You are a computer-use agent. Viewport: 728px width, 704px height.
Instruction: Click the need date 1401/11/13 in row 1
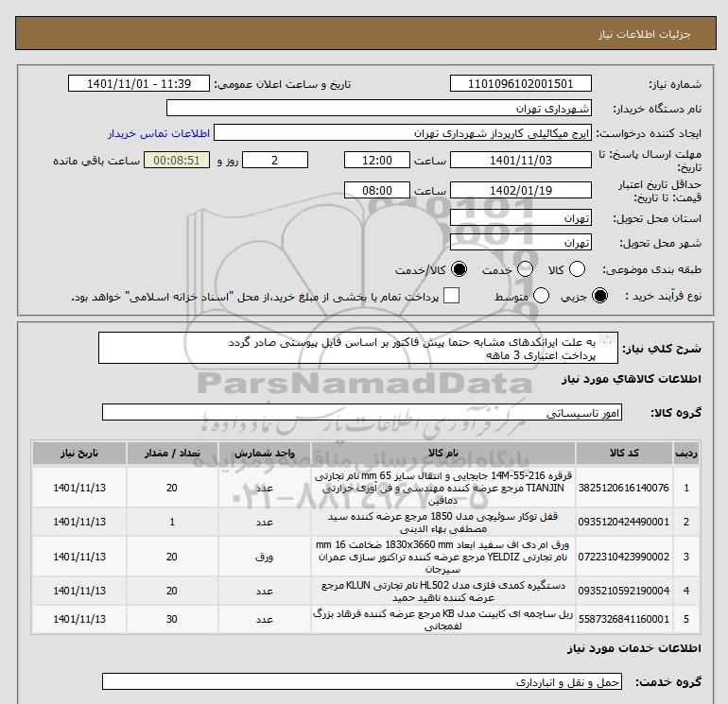pyautogui.click(x=79, y=488)
